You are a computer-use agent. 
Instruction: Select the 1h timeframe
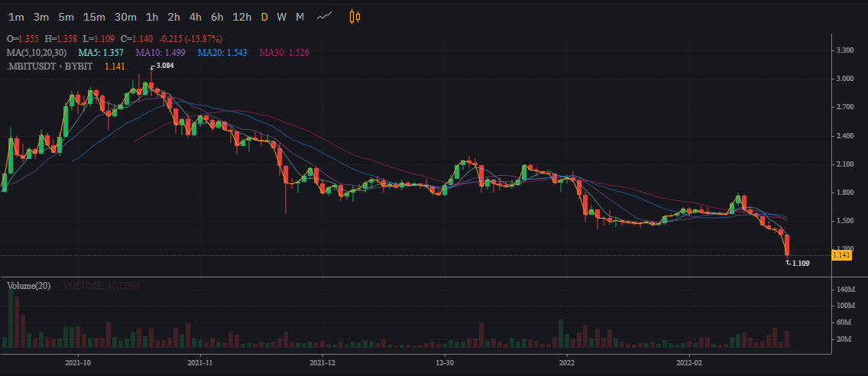[152, 17]
